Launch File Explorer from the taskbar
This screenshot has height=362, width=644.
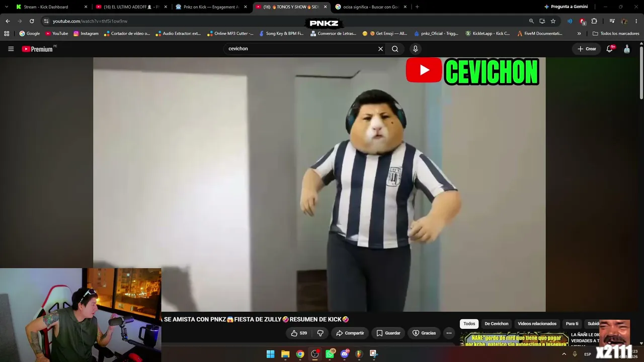tap(285, 354)
